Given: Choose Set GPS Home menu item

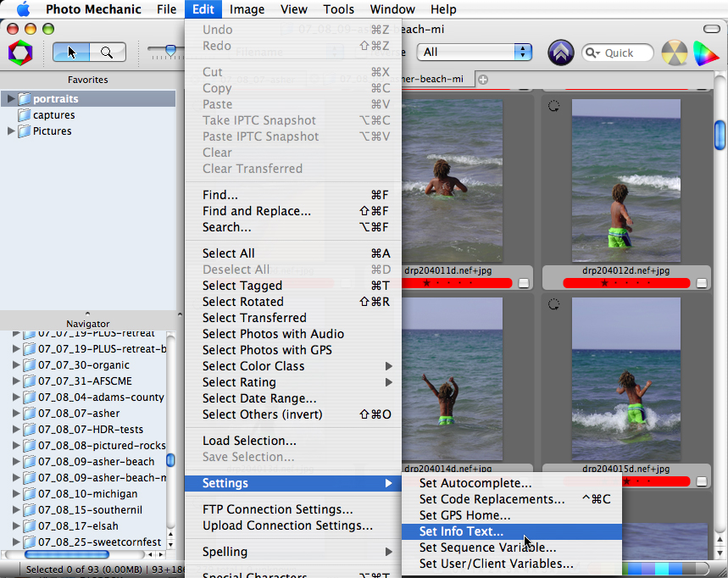Looking at the screenshot, I should click(512, 515).
